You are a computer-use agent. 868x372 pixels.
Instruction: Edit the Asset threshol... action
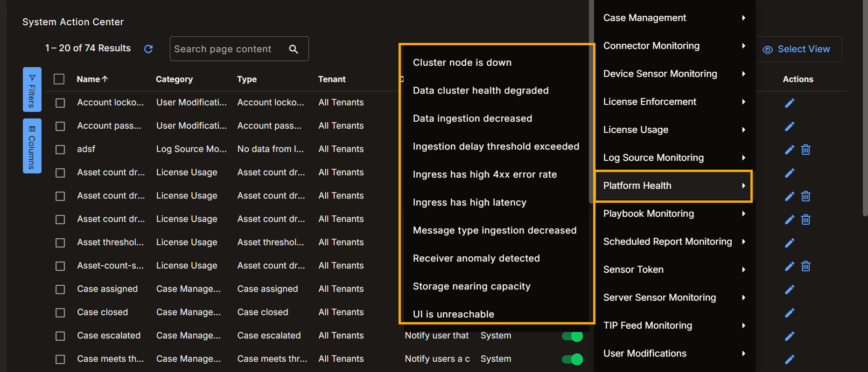pyautogui.click(x=790, y=243)
